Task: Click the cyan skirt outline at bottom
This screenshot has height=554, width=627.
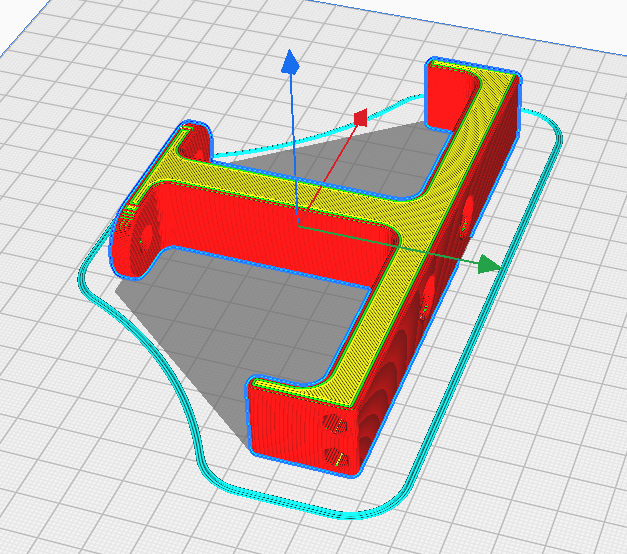Action: pyautogui.click(x=300, y=507)
